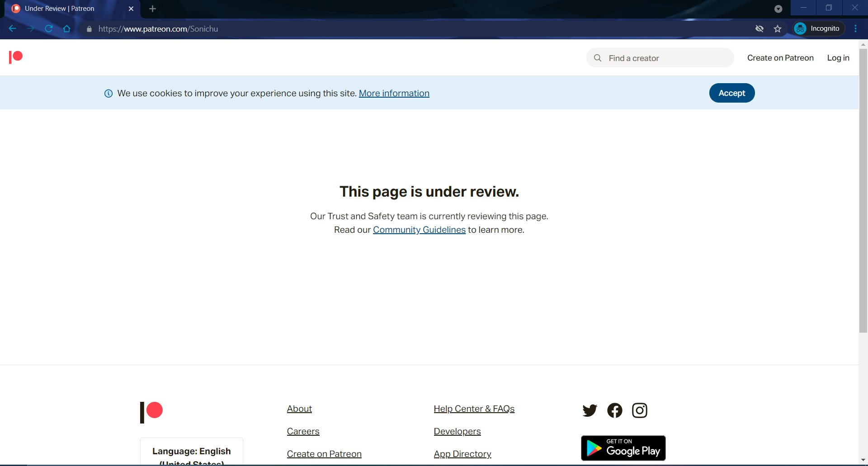The image size is (868, 466).
Task: Open Patreon Twitter page icon
Action: tap(590, 410)
